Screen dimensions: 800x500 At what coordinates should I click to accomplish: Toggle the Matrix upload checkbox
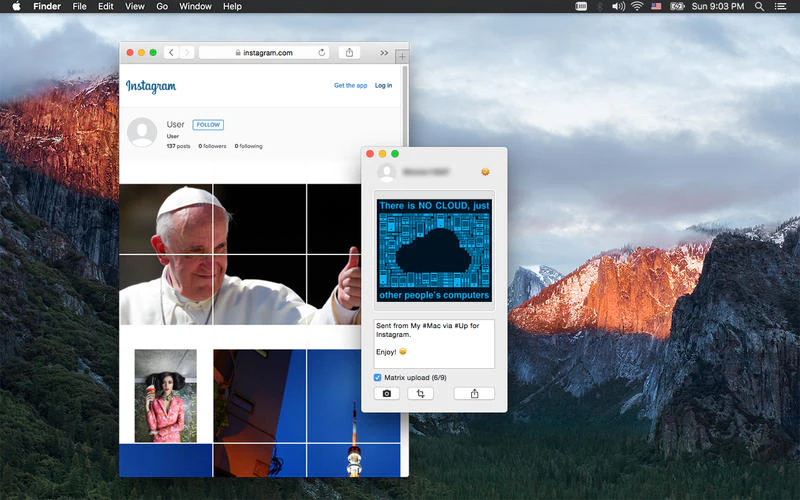tap(378, 378)
